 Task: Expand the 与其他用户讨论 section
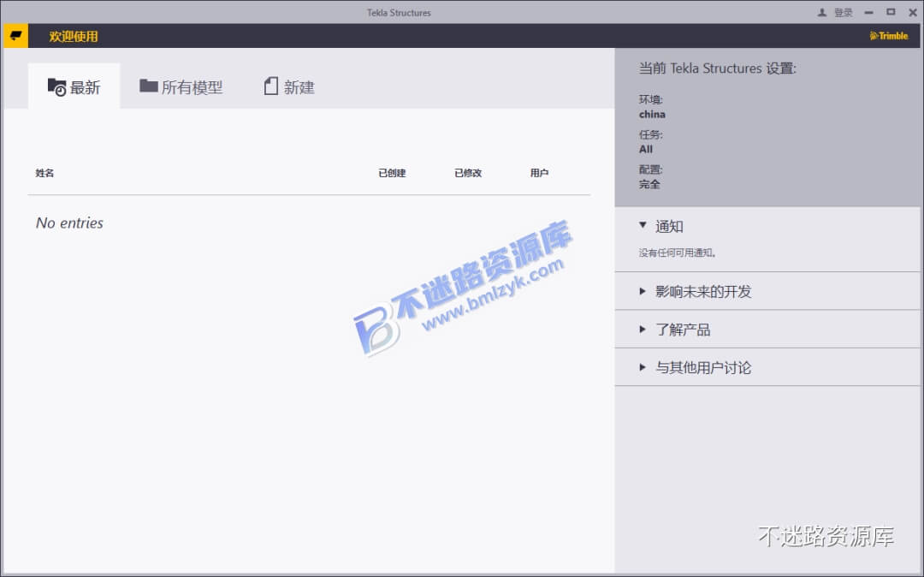[767, 368]
